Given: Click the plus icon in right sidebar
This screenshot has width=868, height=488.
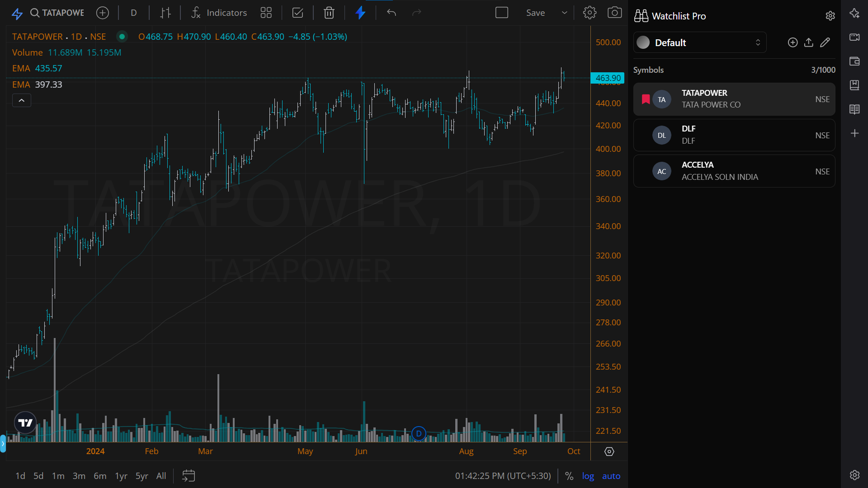Looking at the screenshot, I should 854,133.
